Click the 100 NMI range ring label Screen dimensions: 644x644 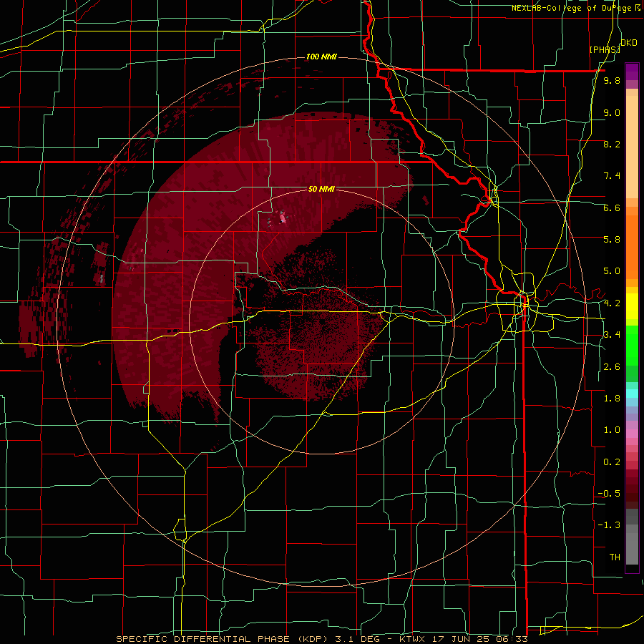point(321,57)
